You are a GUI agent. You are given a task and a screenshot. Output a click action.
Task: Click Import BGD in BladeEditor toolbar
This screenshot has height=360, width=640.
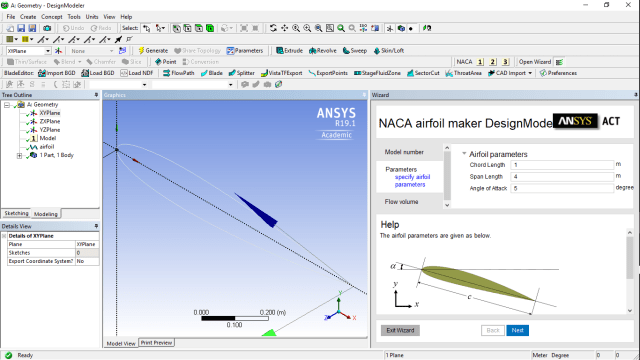[x=57, y=73]
